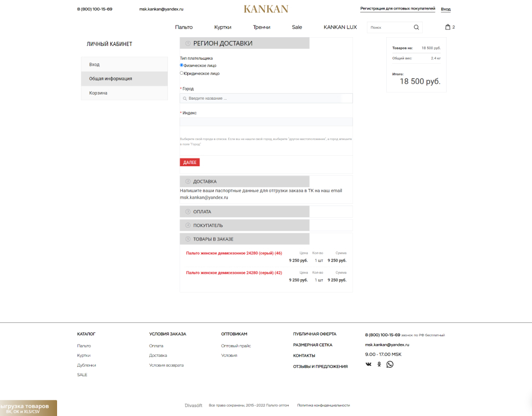This screenshot has width=532, height=416.
Task: Open the Odnoklassniki social icon in footer
Action: (x=379, y=364)
